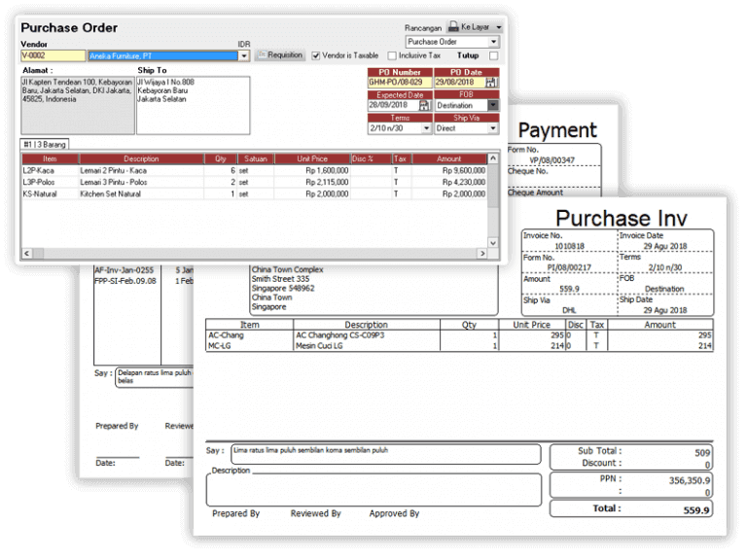The image size is (747, 560).
Task: Click the Description column header in PO table
Action: tap(141, 158)
